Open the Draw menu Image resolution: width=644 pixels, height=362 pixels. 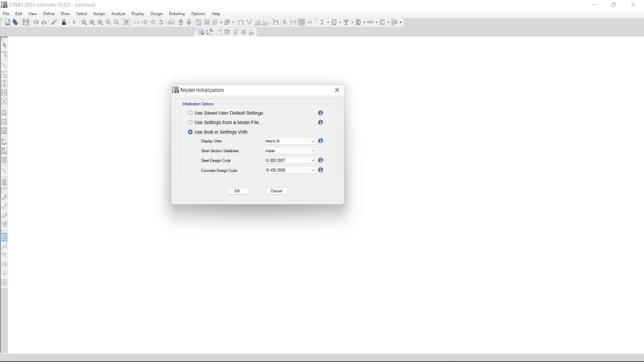[x=65, y=14]
